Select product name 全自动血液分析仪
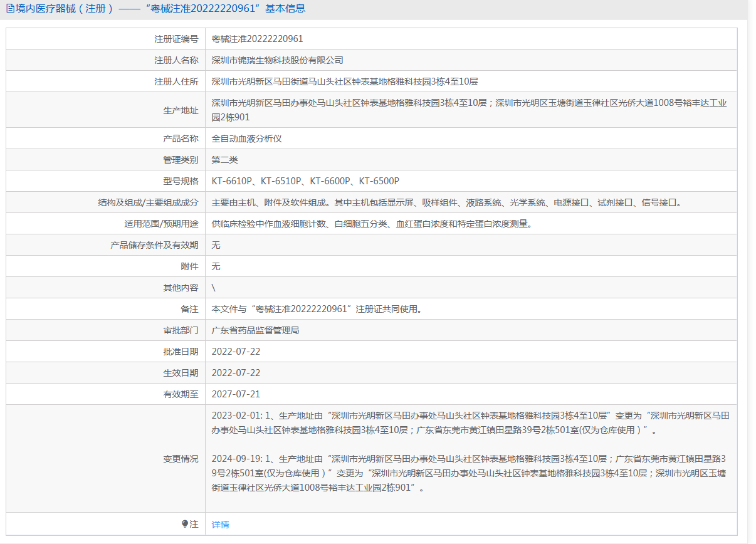Viewport: 756px width, 544px height. click(x=247, y=139)
